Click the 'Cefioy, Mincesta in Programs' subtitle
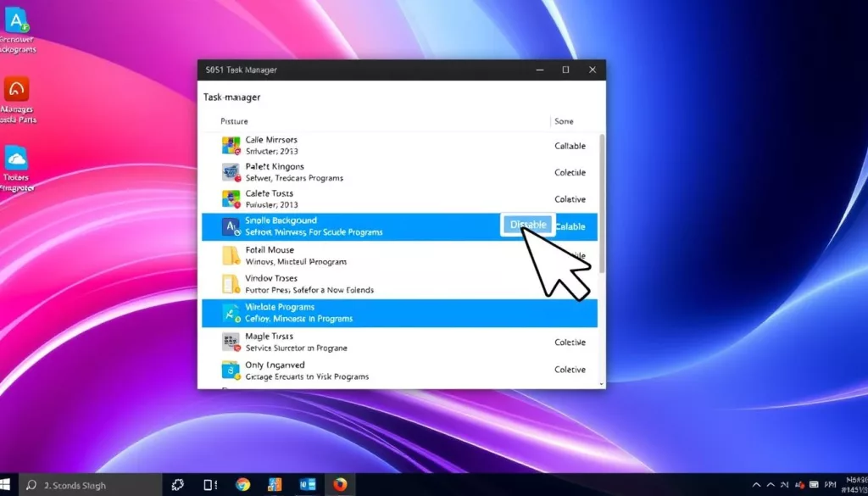 (299, 319)
